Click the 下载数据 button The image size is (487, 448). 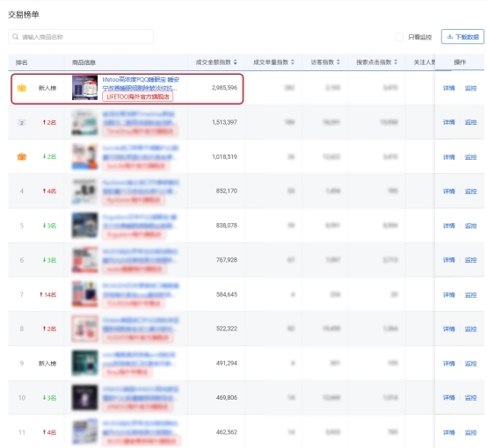462,37
